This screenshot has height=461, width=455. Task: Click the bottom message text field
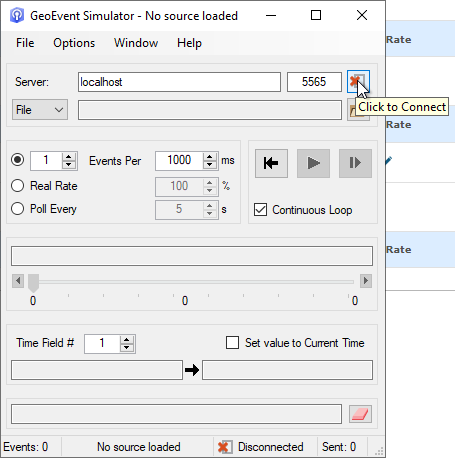(176, 414)
